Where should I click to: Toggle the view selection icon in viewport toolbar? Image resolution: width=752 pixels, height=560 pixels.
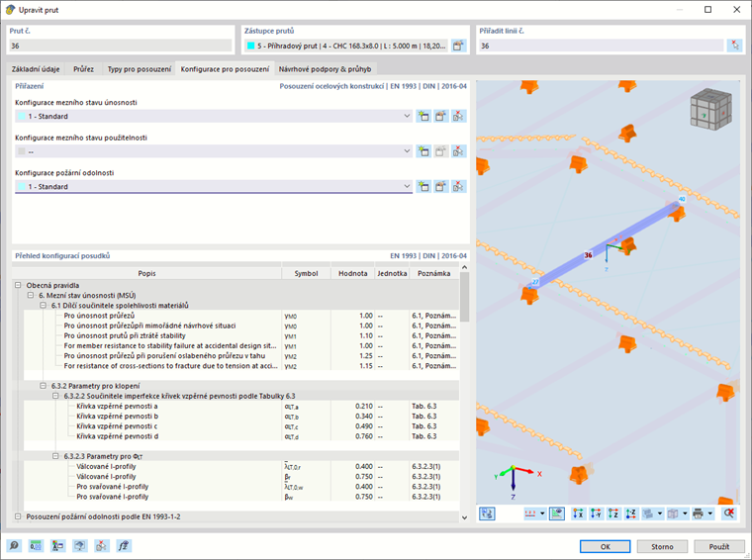click(x=487, y=513)
